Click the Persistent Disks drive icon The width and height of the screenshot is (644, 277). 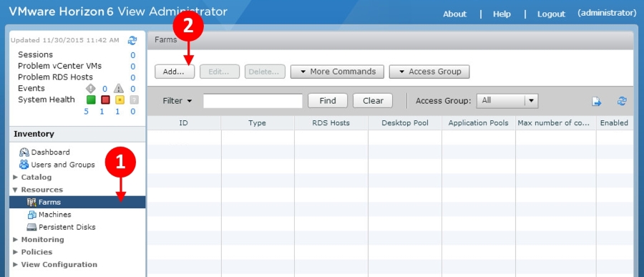pos(31,228)
